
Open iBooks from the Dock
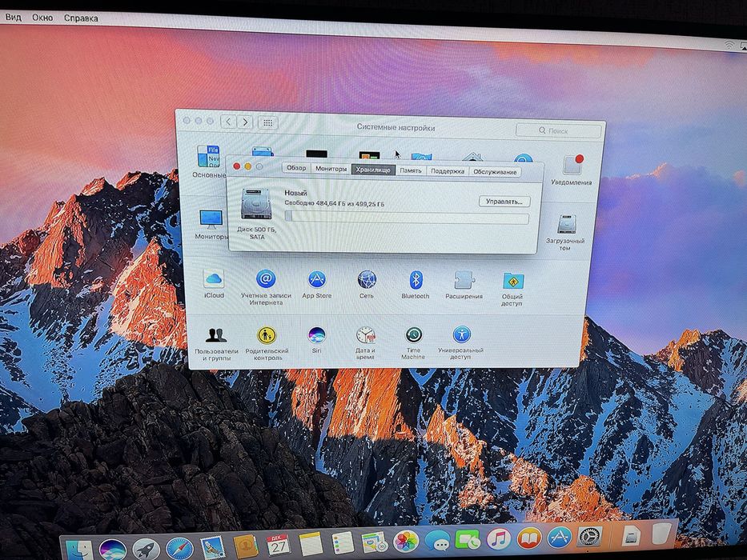coord(530,538)
